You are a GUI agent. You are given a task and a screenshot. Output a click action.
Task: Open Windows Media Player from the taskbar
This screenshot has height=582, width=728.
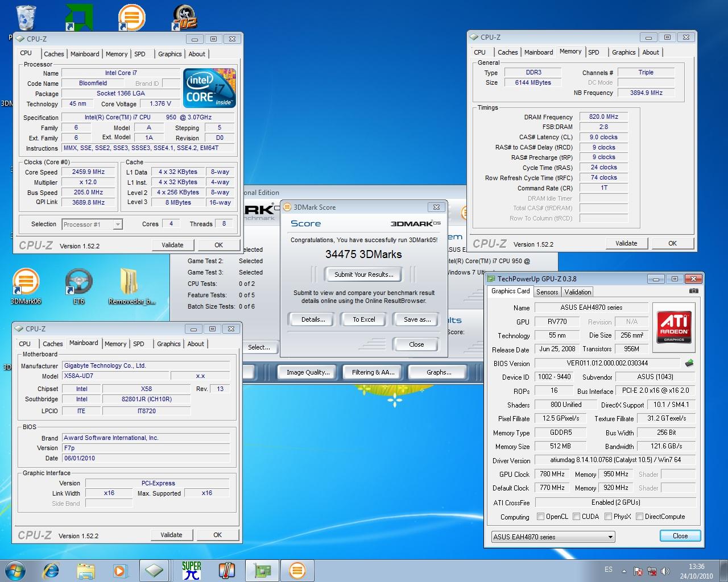tap(120, 570)
